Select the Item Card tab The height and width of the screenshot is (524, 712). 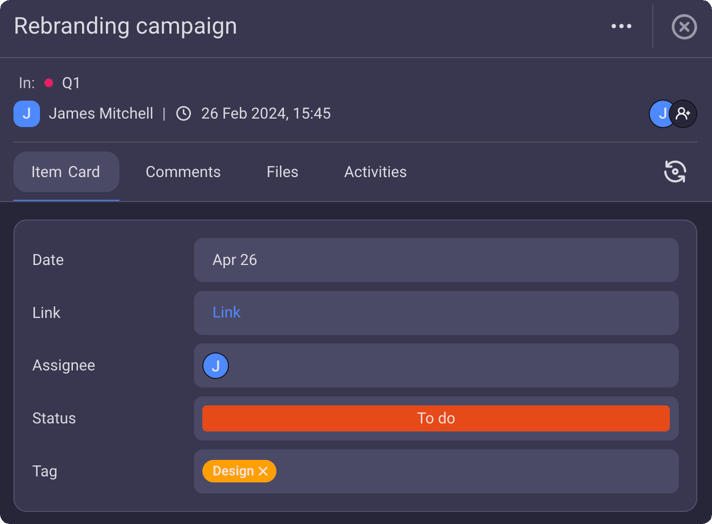pos(66,172)
